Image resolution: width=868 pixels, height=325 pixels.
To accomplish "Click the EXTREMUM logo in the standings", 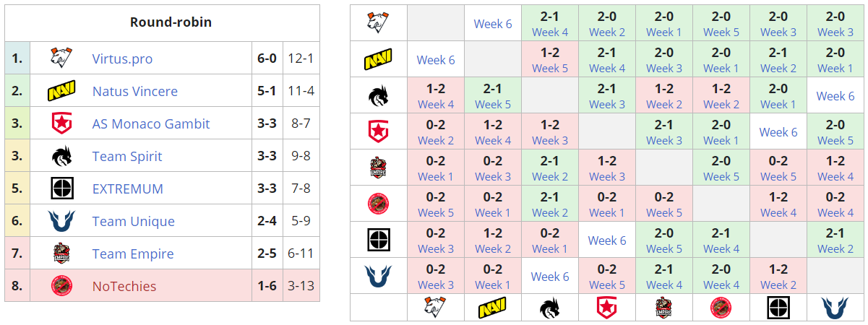I will (x=61, y=188).
